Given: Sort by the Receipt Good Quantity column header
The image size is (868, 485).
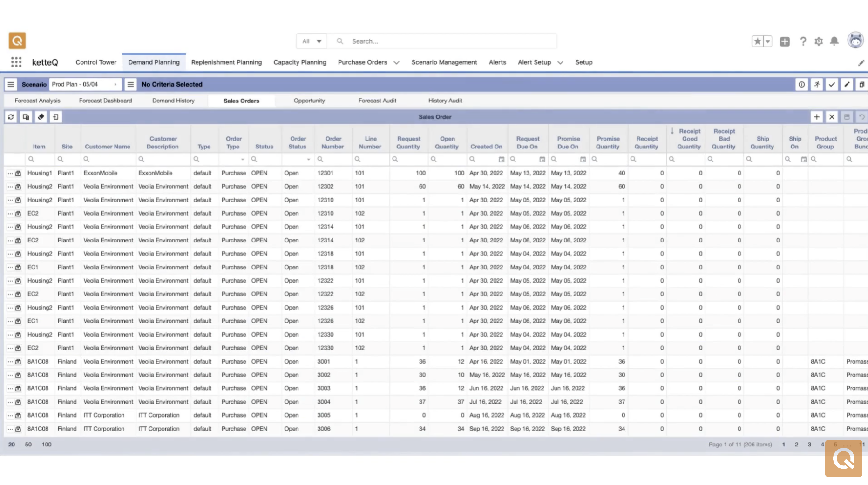Looking at the screenshot, I should pyautogui.click(x=689, y=139).
